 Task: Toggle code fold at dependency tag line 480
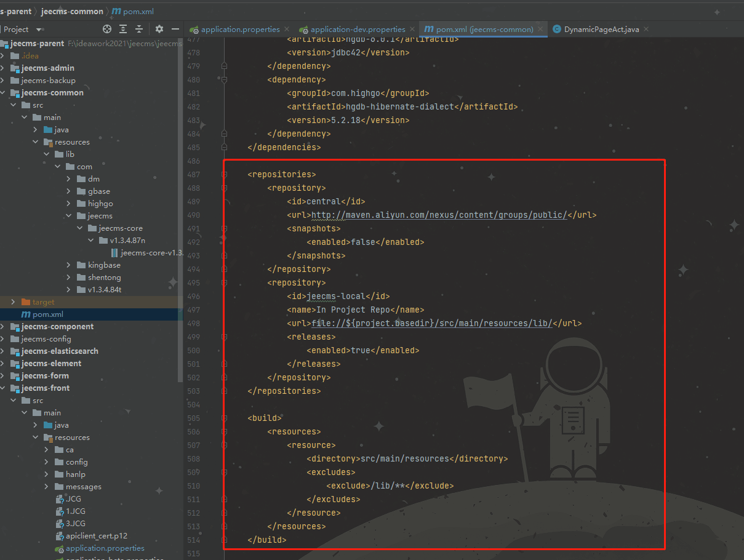225,80
